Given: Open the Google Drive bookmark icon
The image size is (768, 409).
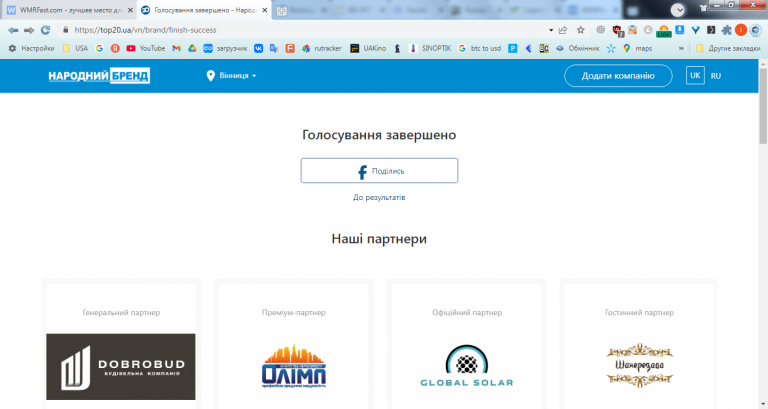Looking at the screenshot, I should coord(192,48).
